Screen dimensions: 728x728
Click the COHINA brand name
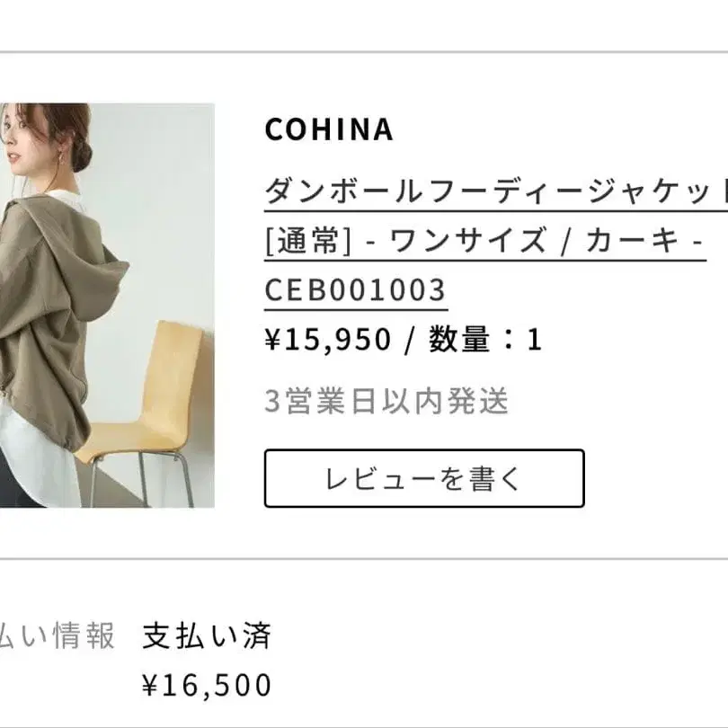[x=329, y=129]
